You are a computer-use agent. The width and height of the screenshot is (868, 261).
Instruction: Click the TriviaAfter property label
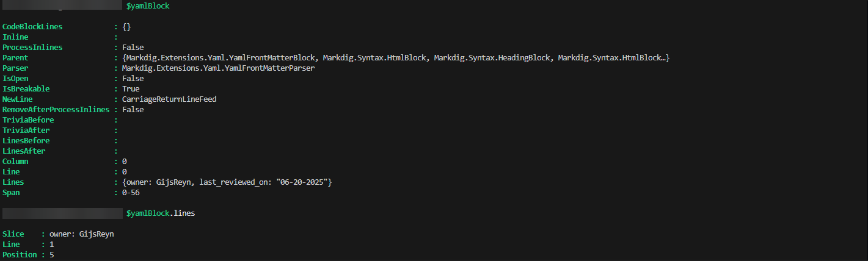point(26,130)
